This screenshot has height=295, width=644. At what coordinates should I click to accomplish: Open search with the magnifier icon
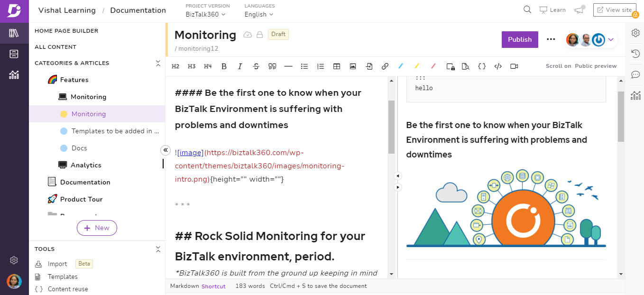click(527, 9)
